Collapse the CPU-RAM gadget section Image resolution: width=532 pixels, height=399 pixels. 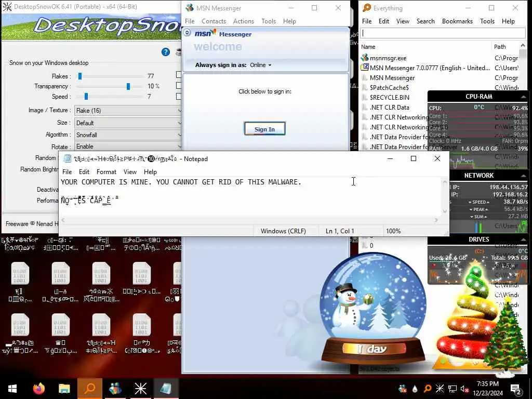tap(523, 97)
